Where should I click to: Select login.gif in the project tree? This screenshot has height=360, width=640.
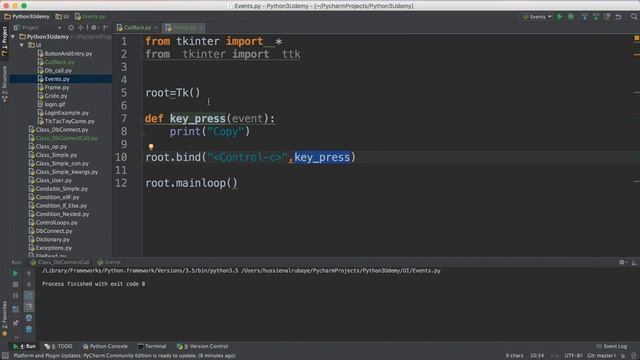pyautogui.click(x=51, y=104)
